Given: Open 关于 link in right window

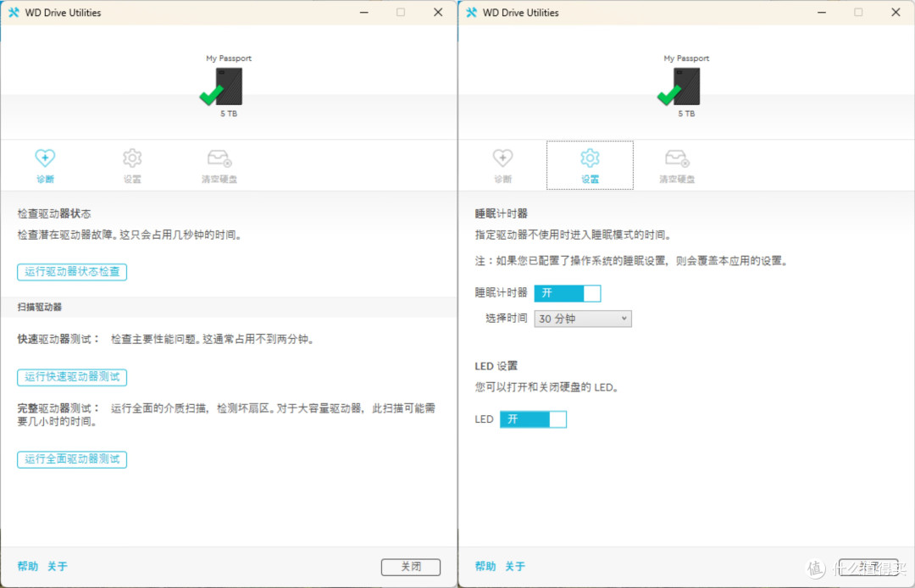Looking at the screenshot, I should pyautogui.click(x=515, y=567).
